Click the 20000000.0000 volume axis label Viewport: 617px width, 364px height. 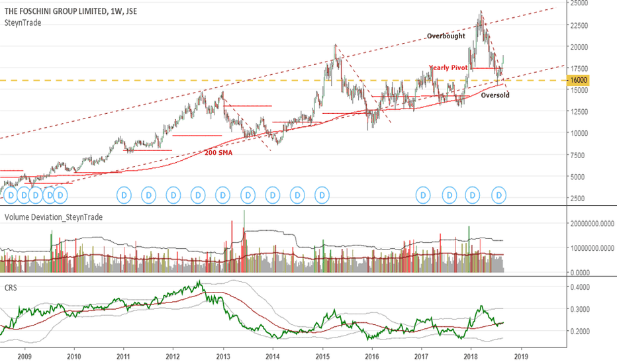(593, 224)
